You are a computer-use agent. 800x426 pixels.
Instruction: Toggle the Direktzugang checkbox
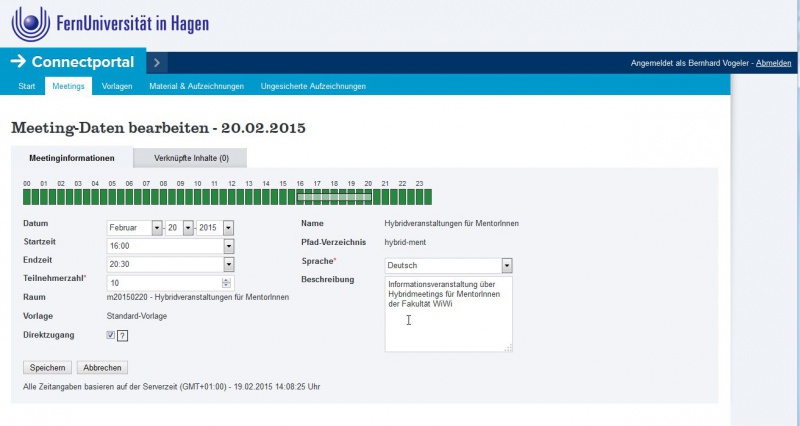coord(111,335)
